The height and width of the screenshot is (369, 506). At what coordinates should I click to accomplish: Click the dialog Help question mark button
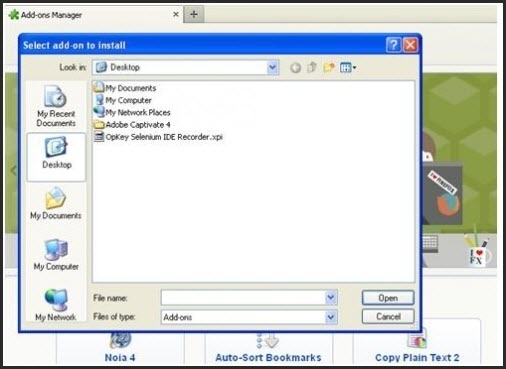393,45
